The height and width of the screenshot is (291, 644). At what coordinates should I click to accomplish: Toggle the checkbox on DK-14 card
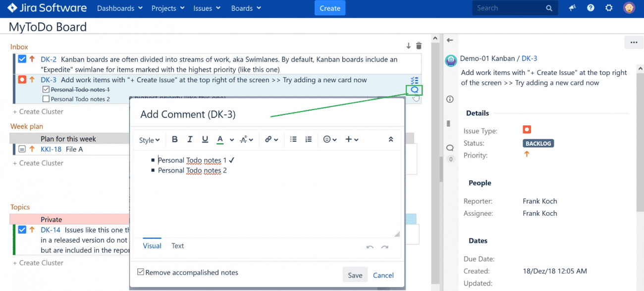(x=22, y=230)
